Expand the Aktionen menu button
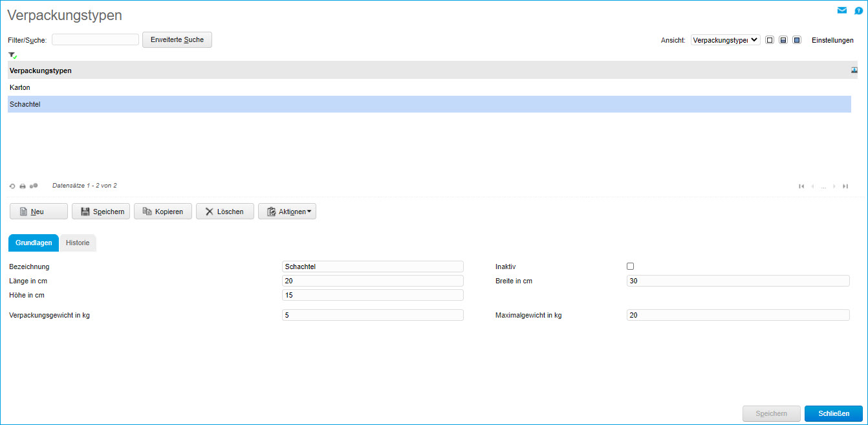The width and height of the screenshot is (868, 425). pyautogui.click(x=287, y=212)
